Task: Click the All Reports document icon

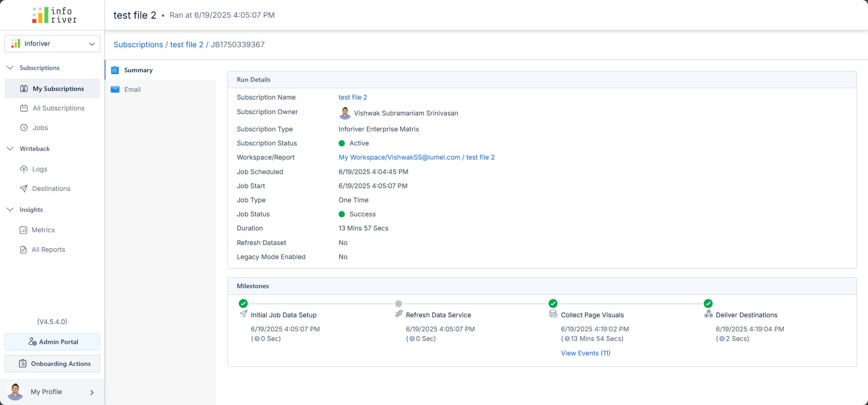Action: 23,250
